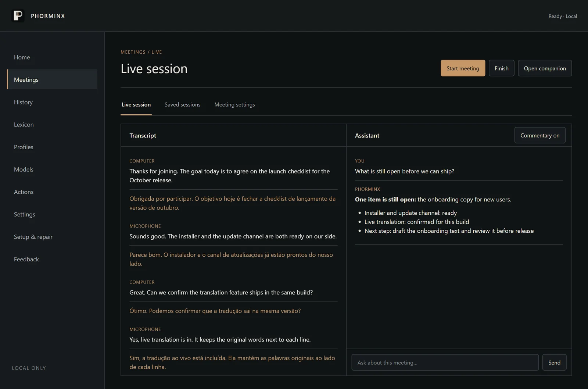
Task: Switch to the Saved sessions tab
Action: [x=183, y=105]
